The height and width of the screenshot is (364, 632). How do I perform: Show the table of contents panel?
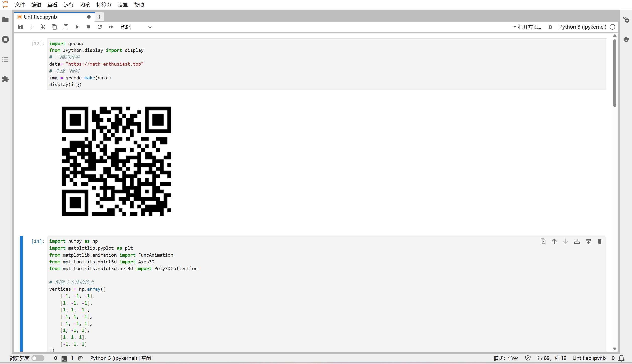[5, 59]
